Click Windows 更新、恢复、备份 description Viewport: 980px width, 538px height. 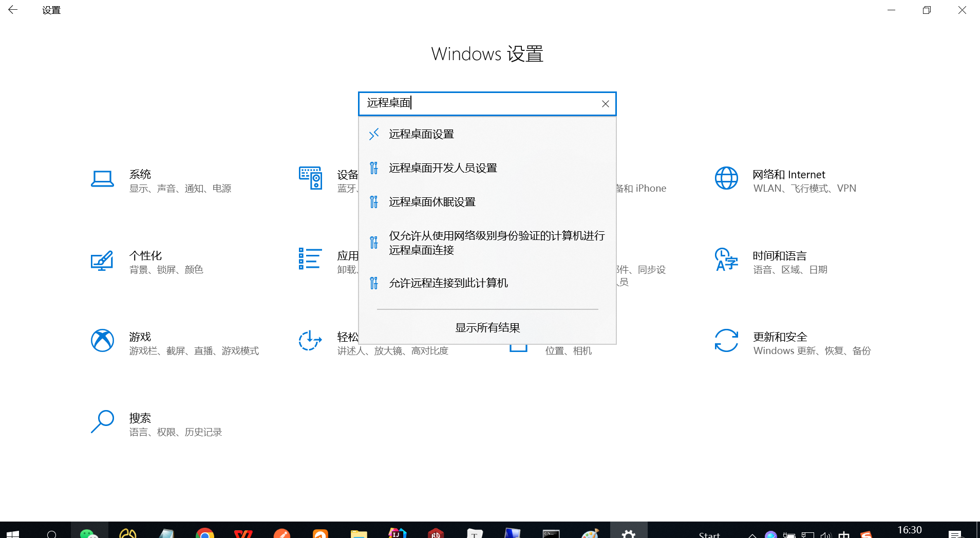[x=812, y=351]
